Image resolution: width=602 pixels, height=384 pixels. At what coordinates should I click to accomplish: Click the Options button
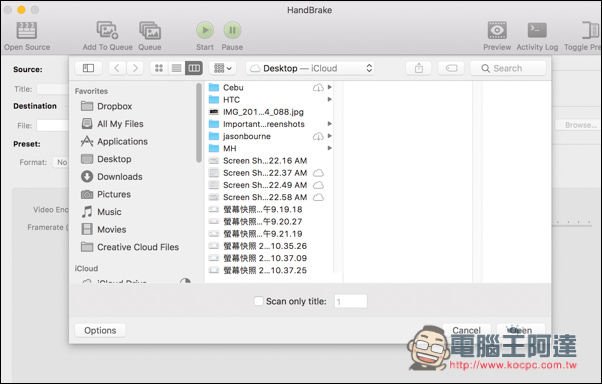(x=100, y=331)
